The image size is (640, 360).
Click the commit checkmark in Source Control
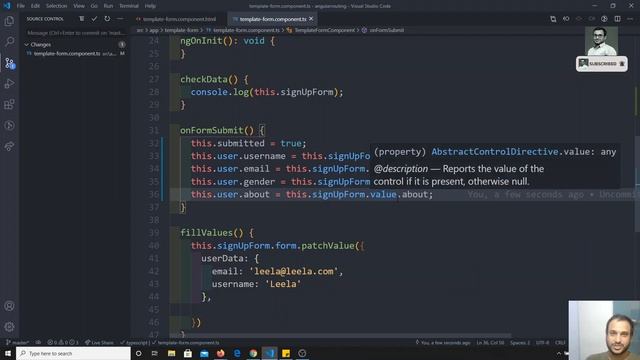point(94,19)
